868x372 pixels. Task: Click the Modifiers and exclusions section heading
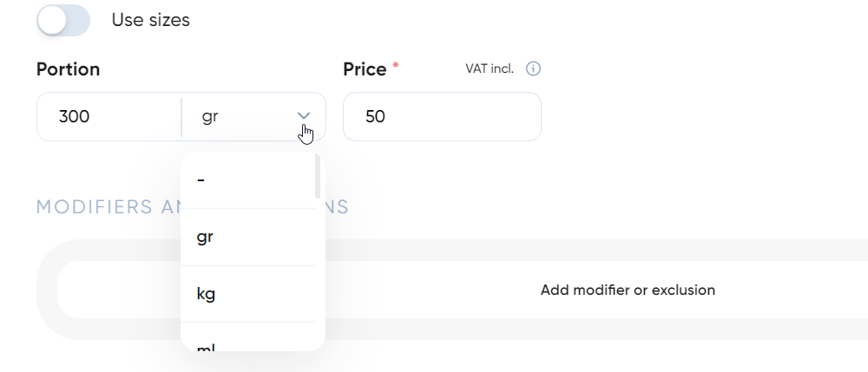193,206
